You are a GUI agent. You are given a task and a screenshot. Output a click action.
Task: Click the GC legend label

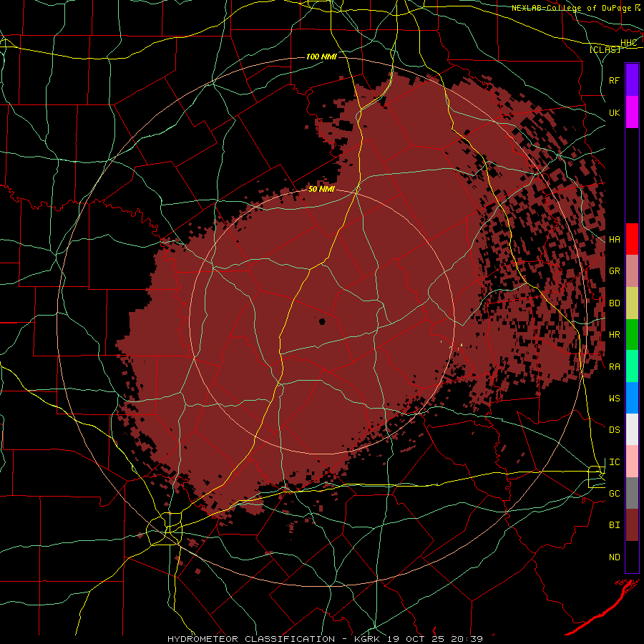click(615, 494)
